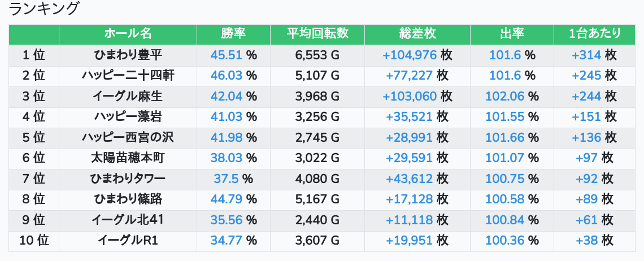Click the 102.06 payout rate value
This screenshot has height=261, width=644.
click(504, 97)
